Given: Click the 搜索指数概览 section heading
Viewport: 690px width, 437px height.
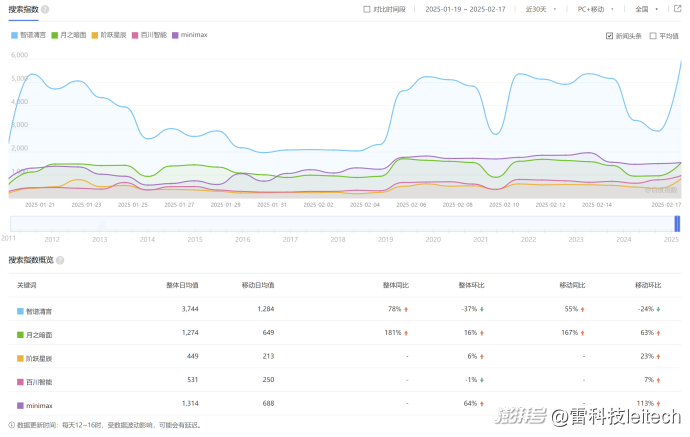Looking at the screenshot, I should point(31,260).
